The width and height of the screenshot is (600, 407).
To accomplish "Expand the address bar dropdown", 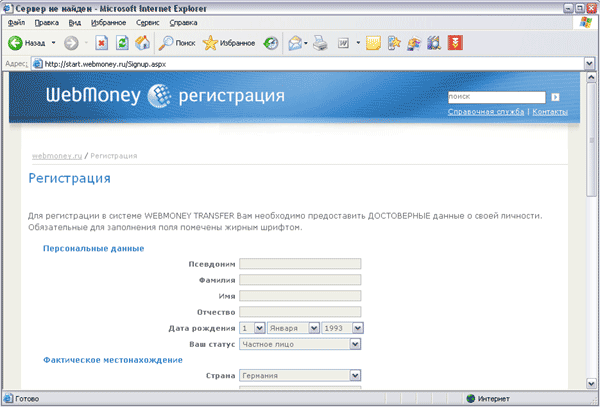I will point(590,64).
